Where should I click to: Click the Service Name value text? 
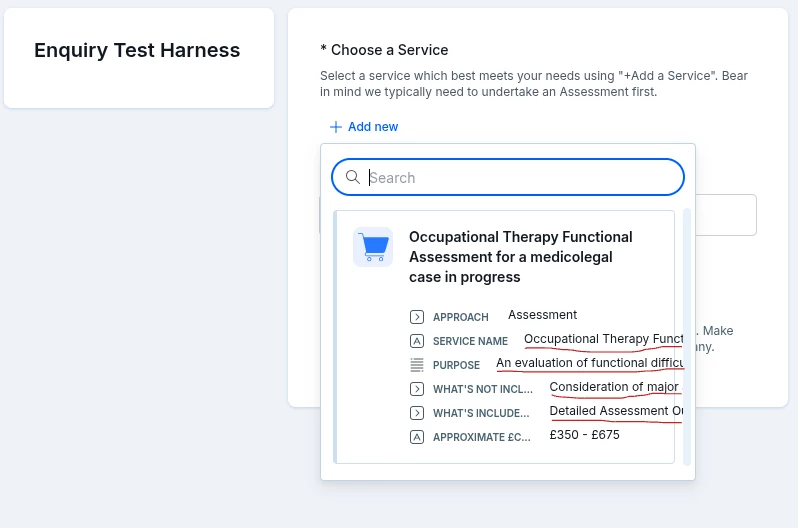coord(604,339)
